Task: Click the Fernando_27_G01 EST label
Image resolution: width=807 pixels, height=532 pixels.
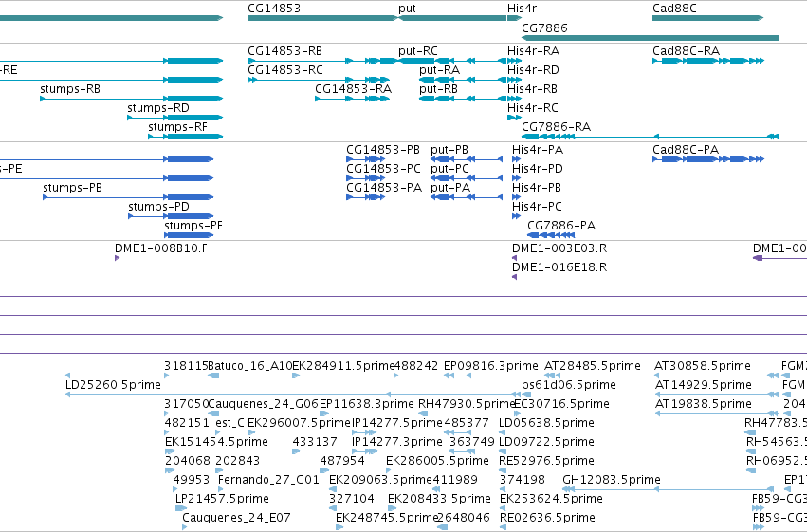Action: pos(268,481)
